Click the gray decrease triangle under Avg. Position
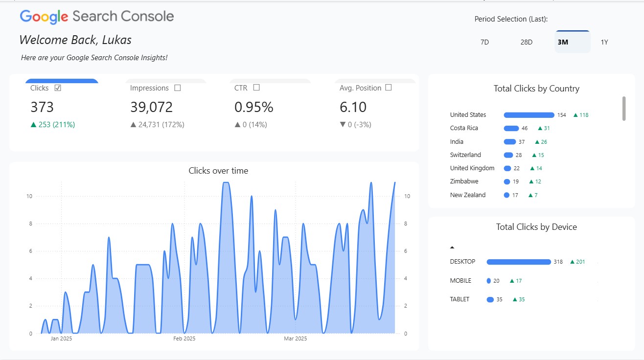Viewport: 644px width, 360px height. (343, 124)
